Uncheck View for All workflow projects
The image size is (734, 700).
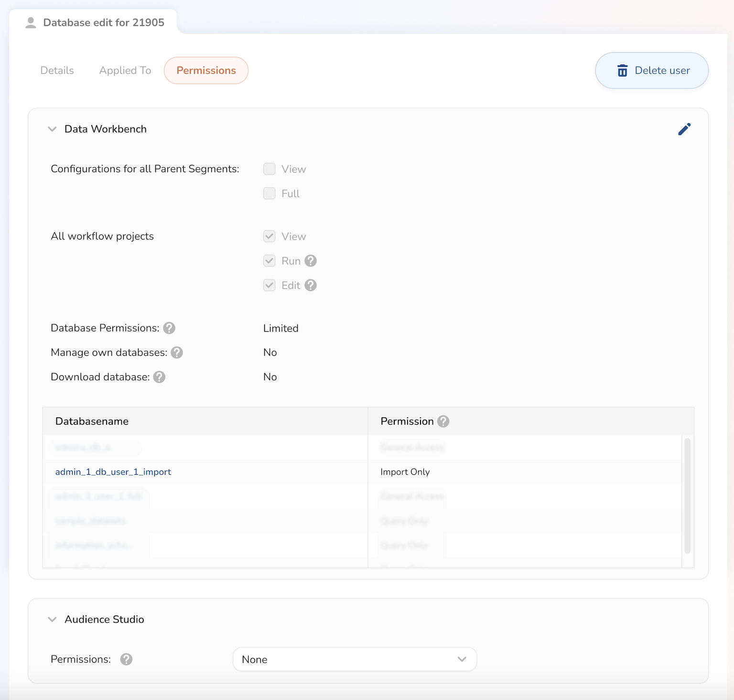pos(270,236)
